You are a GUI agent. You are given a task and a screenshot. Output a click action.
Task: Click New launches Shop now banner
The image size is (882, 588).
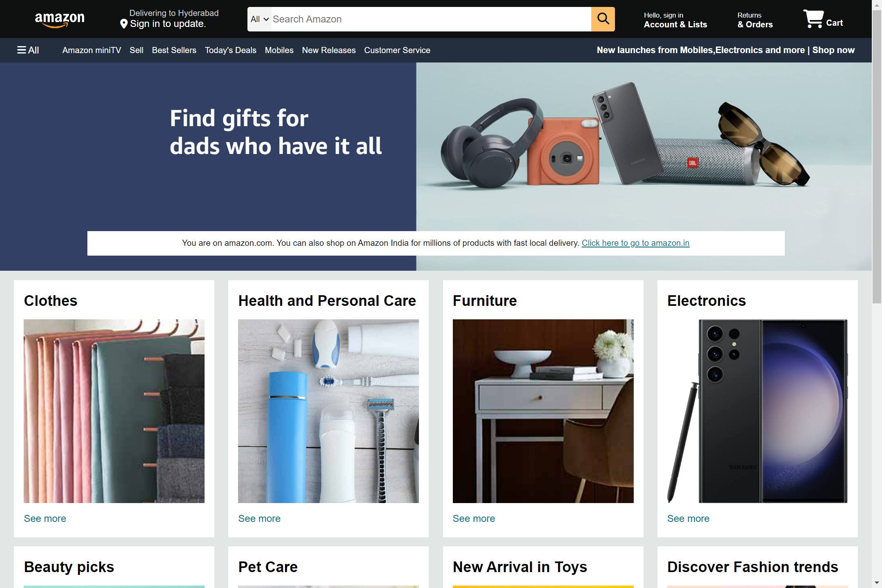726,50
